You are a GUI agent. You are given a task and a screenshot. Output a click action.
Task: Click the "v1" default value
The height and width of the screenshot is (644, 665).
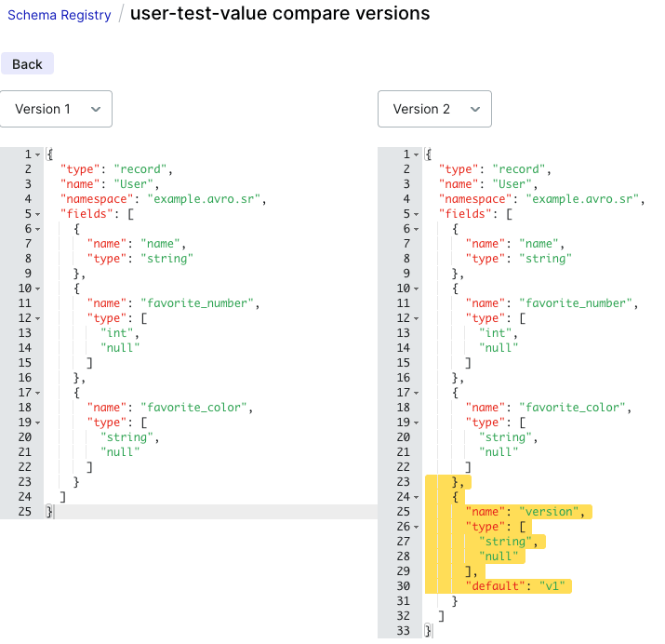pos(552,586)
